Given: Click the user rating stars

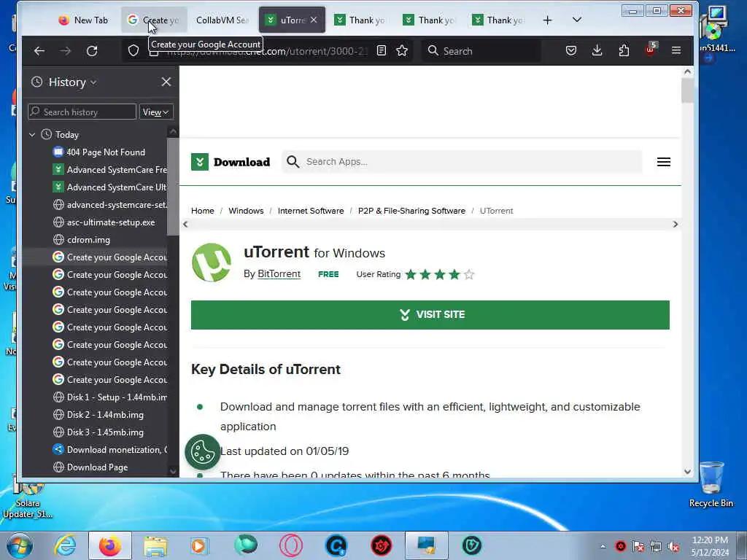Looking at the screenshot, I should 440,274.
